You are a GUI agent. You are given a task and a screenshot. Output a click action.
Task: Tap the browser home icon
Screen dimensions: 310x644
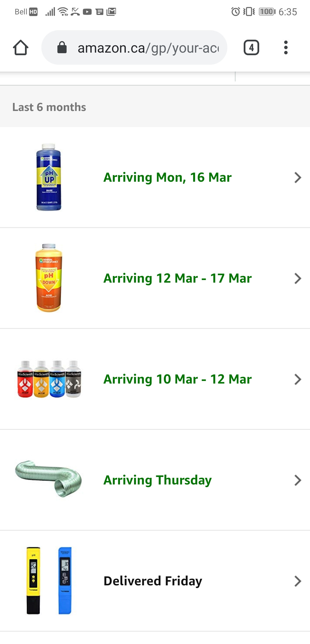tap(21, 47)
